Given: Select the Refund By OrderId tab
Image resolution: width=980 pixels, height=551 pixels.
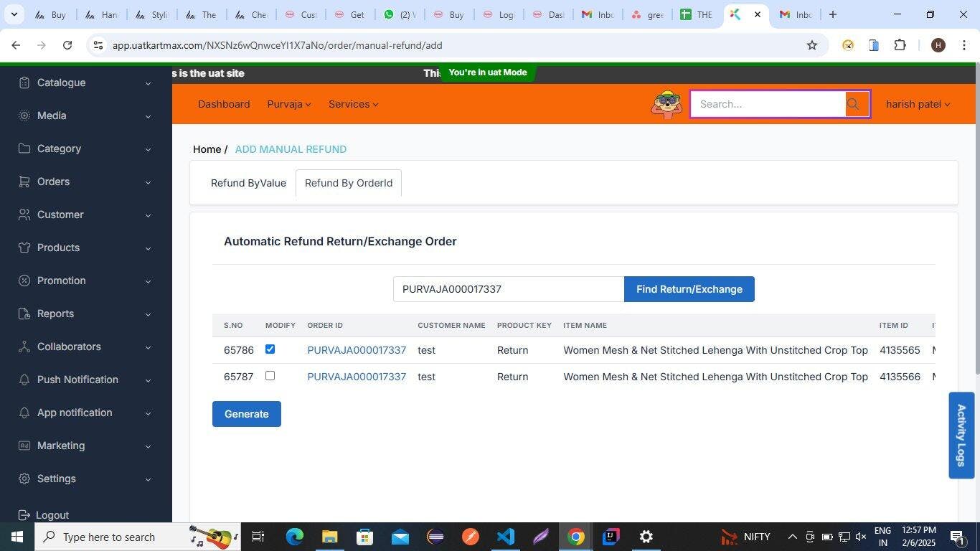Looking at the screenshot, I should pyautogui.click(x=349, y=183).
